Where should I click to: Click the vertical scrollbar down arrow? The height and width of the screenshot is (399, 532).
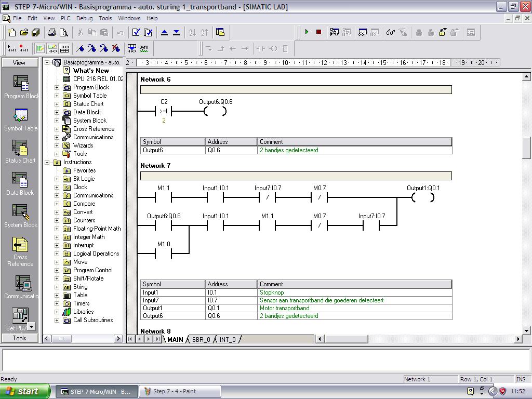coord(526,330)
